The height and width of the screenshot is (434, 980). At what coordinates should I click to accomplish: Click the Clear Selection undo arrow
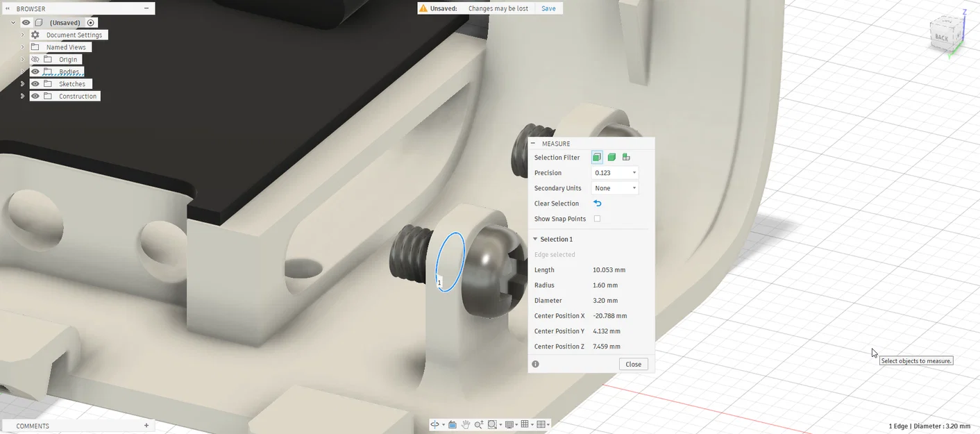coord(597,203)
